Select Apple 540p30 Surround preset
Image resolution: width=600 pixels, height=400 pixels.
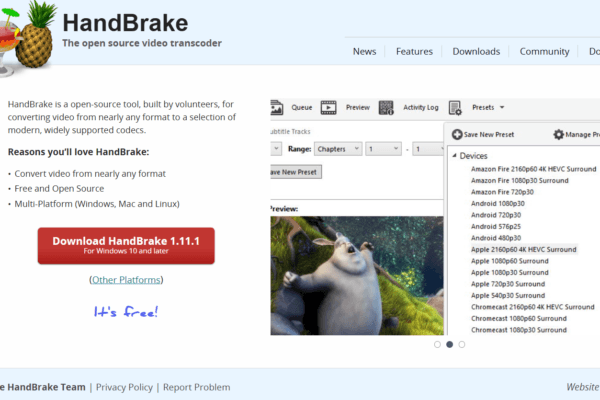[508, 295]
